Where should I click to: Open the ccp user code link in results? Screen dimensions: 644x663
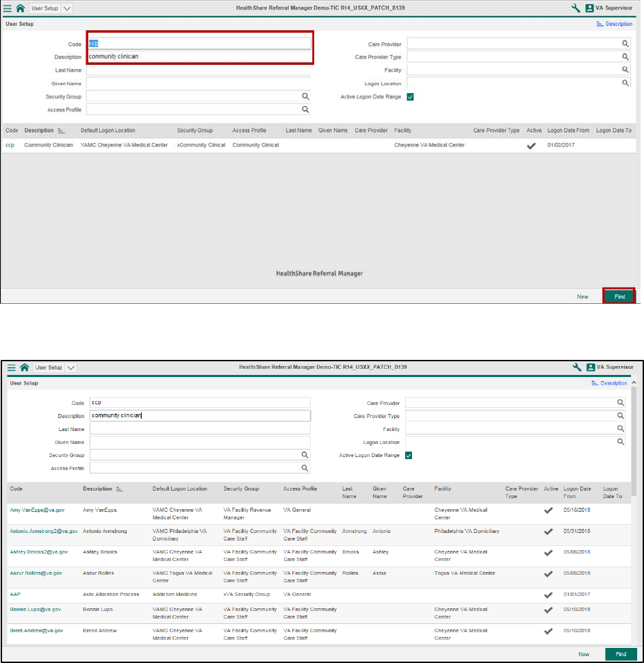10,145
